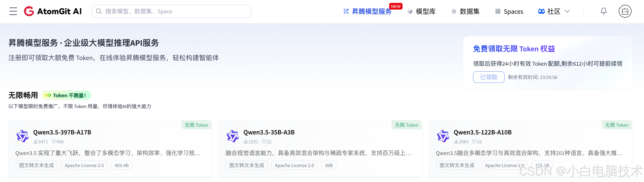Like Qwen3.5-397B-A17B via heart 496
This screenshot has height=182, width=644.
(x=54, y=142)
